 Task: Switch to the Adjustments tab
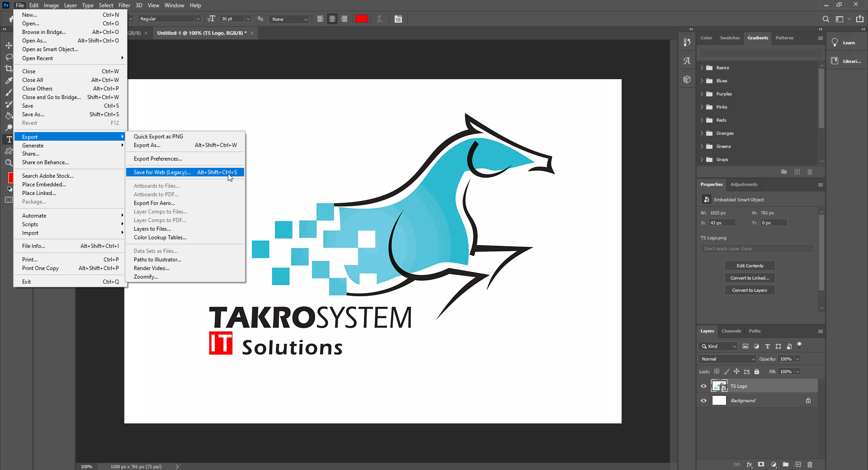pos(744,185)
